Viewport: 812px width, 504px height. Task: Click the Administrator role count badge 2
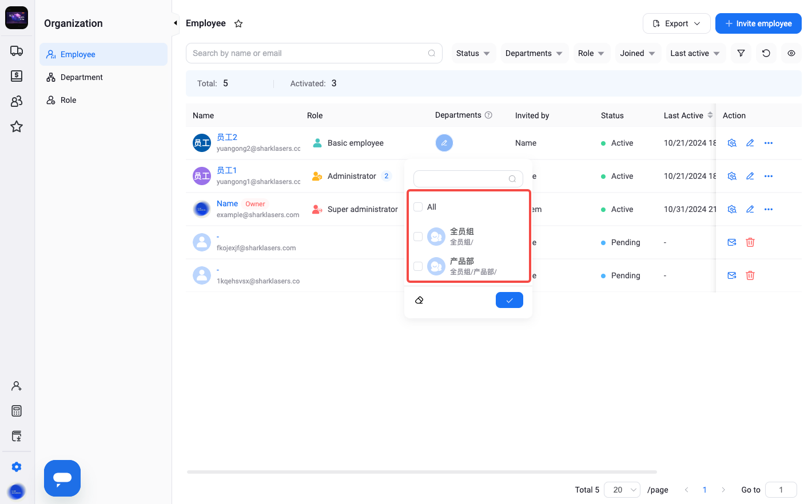point(387,176)
